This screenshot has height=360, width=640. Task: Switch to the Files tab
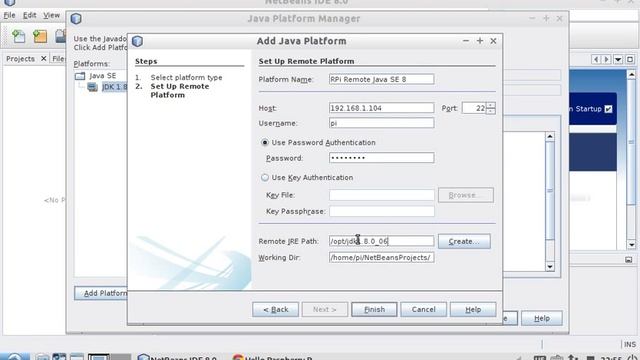[x=59, y=59]
